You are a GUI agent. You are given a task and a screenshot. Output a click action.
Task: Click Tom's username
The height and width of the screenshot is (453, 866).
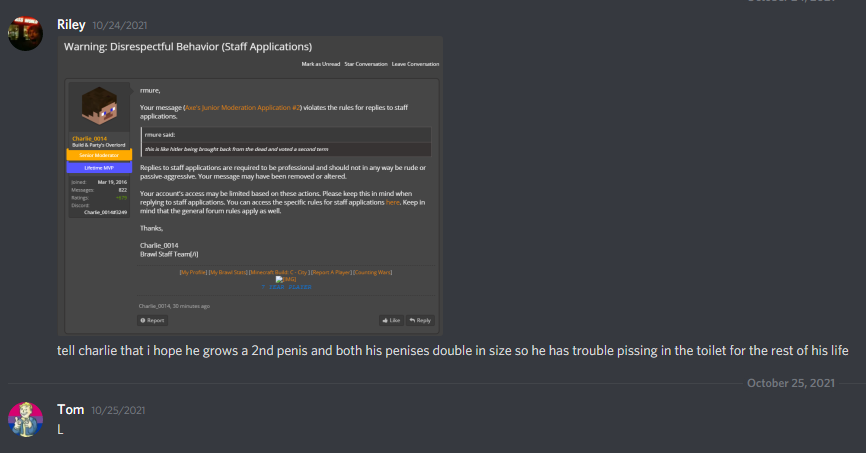71,410
